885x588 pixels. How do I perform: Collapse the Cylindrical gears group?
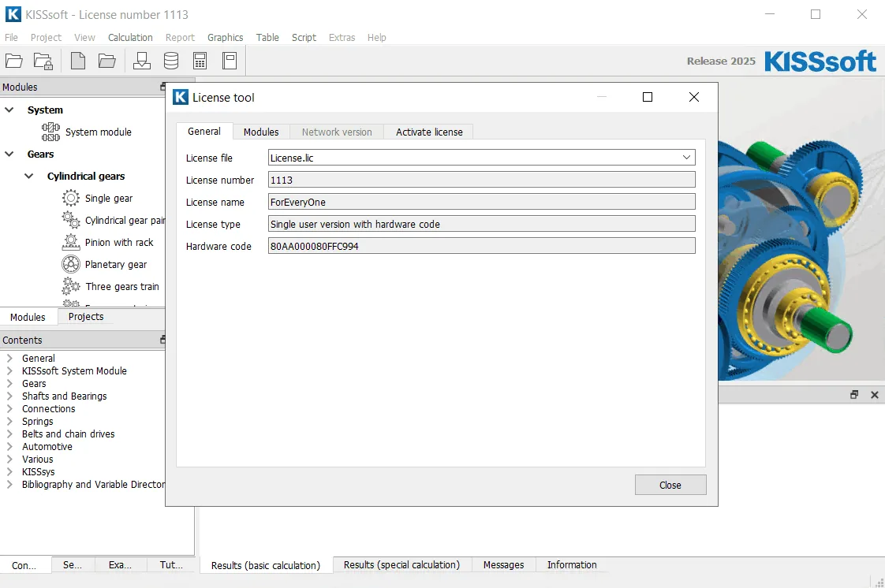(28, 176)
